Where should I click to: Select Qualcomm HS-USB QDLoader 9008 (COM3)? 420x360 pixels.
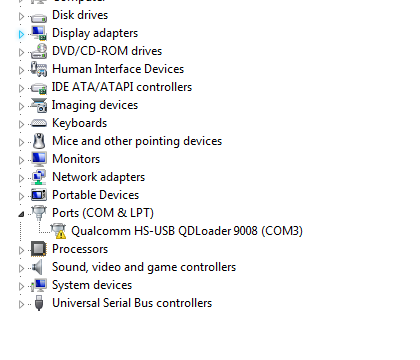coord(187,231)
